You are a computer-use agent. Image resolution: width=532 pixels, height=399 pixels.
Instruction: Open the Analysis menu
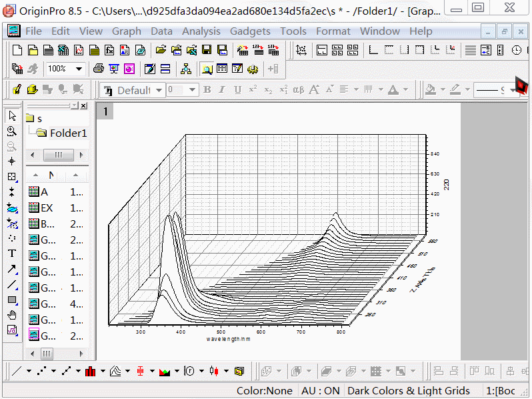point(201,31)
